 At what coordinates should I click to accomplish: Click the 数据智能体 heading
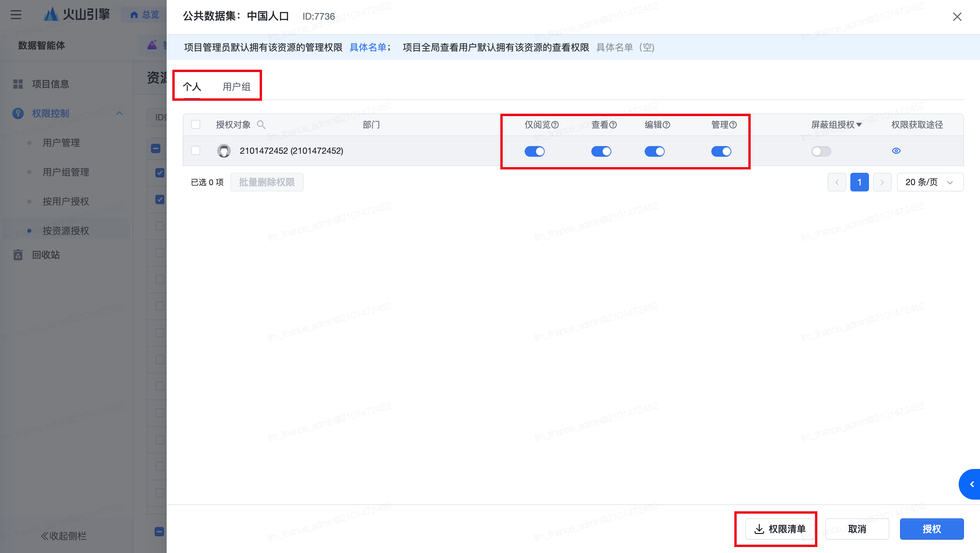click(x=41, y=45)
